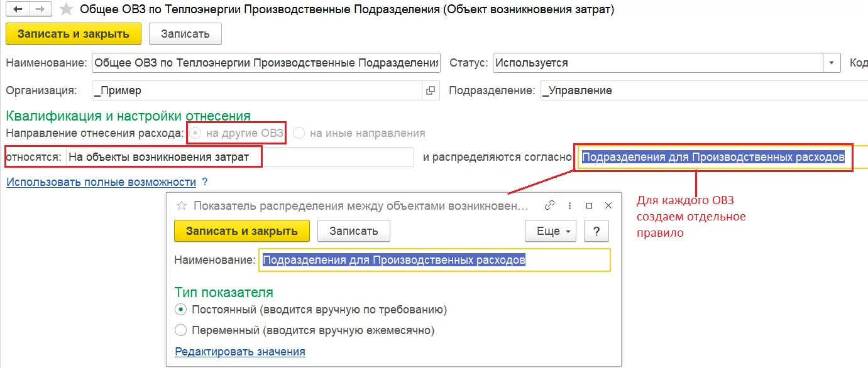Open dialog's three-dots options menu
The width and height of the screenshot is (868, 368).
coord(569,205)
